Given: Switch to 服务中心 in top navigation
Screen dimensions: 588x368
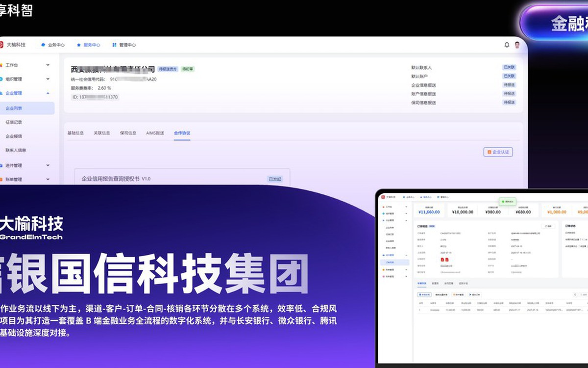Looking at the screenshot, I should [88, 45].
